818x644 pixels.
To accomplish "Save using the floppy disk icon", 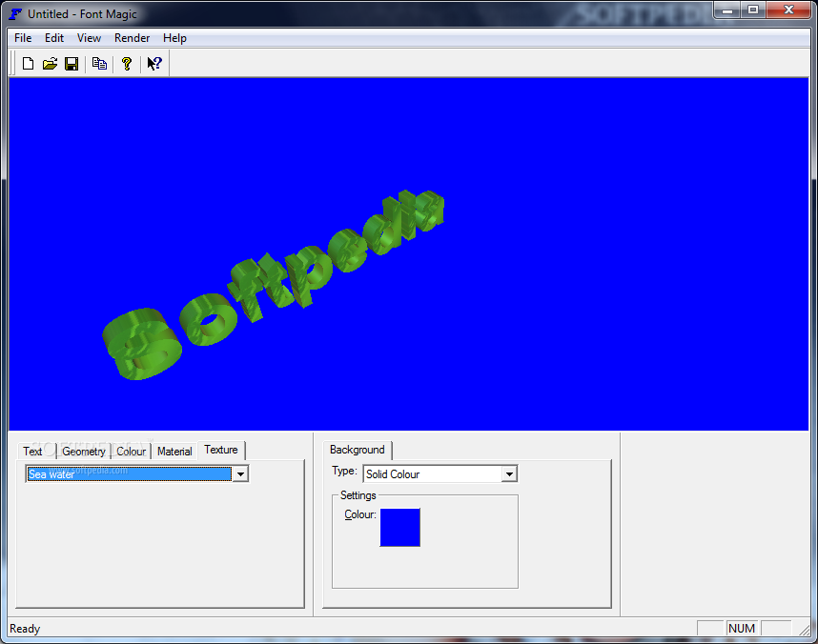I will (x=72, y=64).
